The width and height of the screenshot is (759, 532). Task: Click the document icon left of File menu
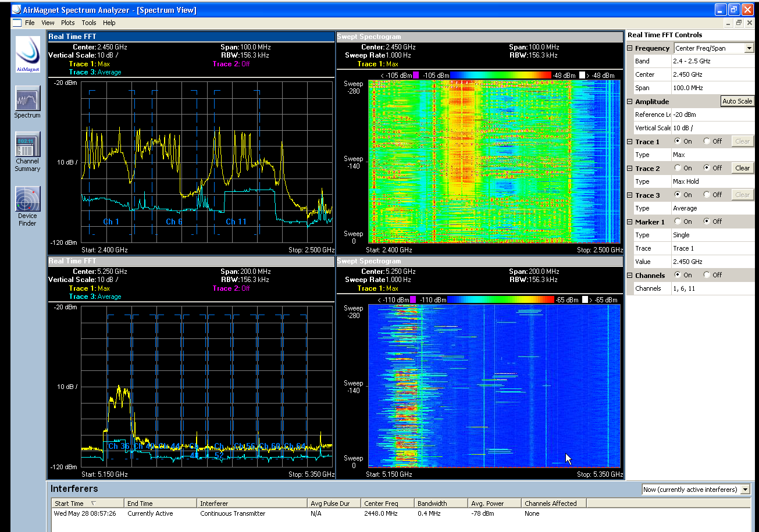pos(16,23)
